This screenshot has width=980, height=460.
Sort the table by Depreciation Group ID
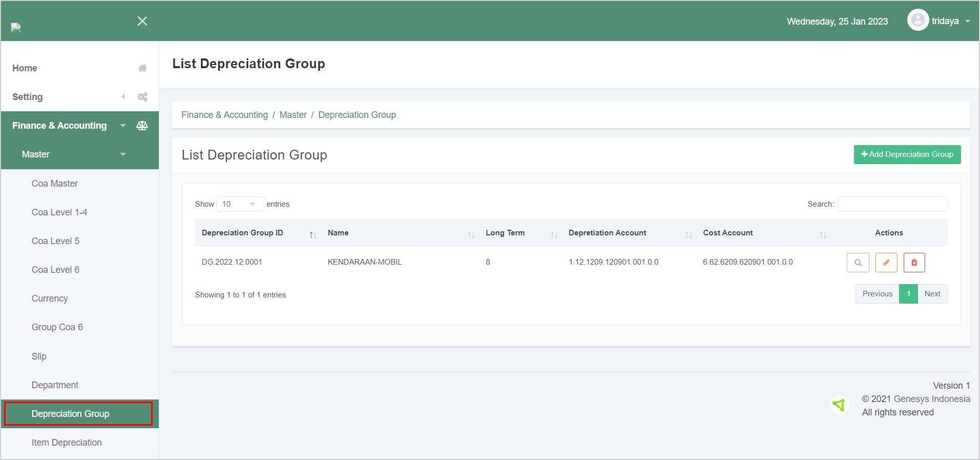(x=312, y=234)
